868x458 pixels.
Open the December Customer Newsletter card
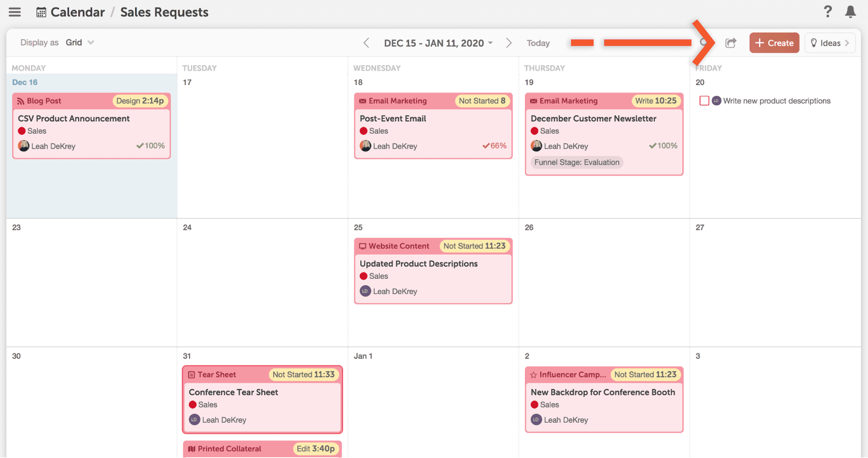593,118
